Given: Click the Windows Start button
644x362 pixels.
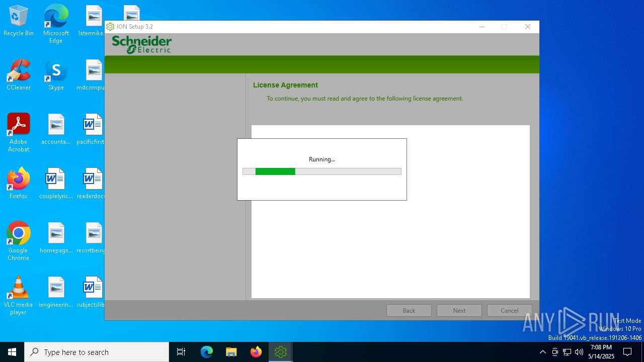Looking at the screenshot, I should click(12, 352).
